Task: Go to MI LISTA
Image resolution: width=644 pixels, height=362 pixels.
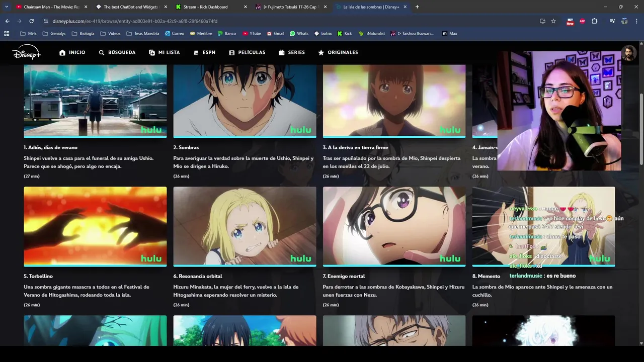Action: [164, 52]
